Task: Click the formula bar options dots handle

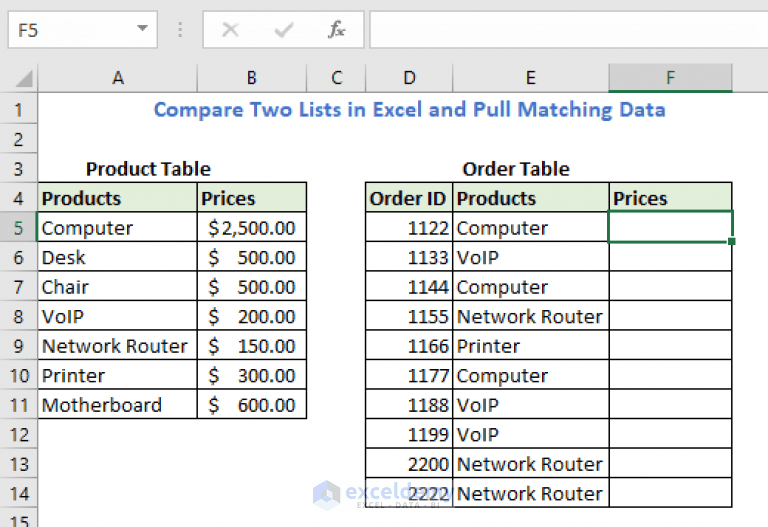Action: [180, 30]
